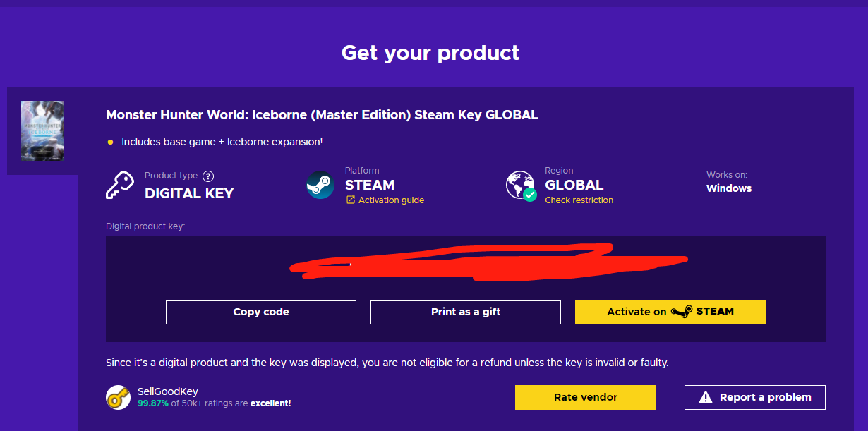Click the globe region icon

click(522, 186)
